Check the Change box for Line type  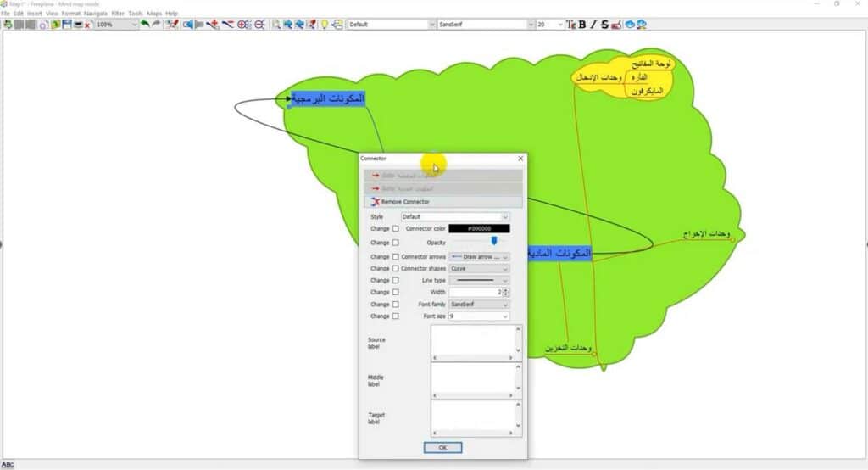395,280
